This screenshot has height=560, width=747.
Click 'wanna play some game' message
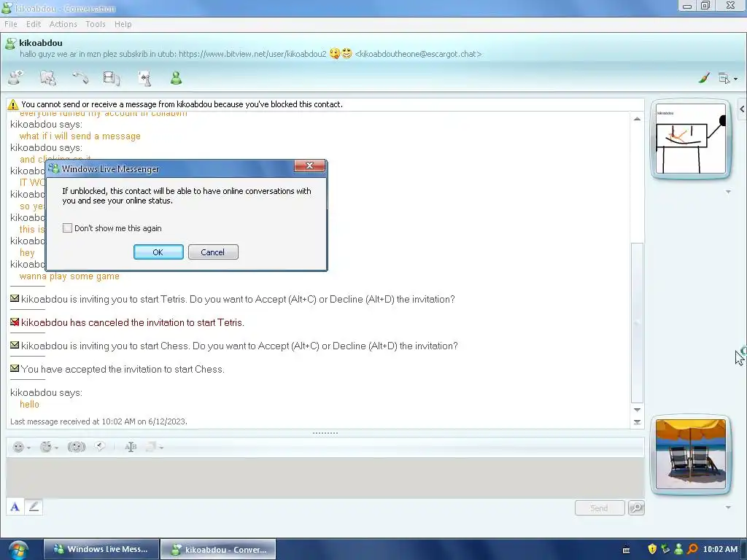coord(69,276)
